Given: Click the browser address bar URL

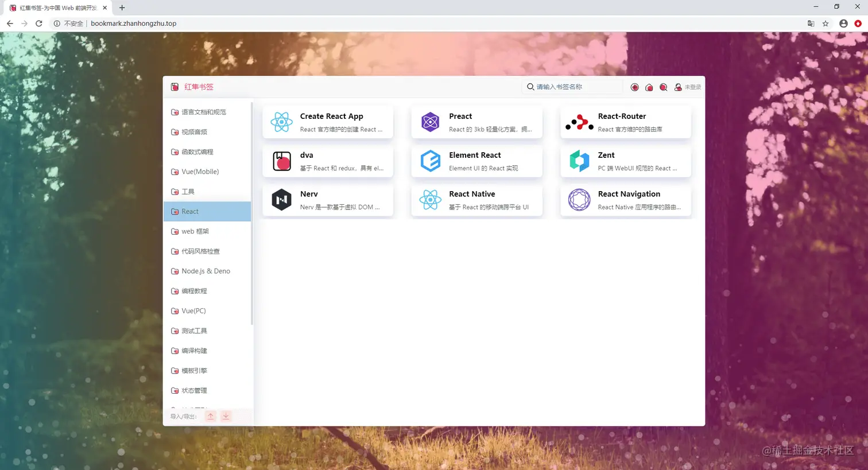Looking at the screenshot, I should pyautogui.click(x=133, y=24).
